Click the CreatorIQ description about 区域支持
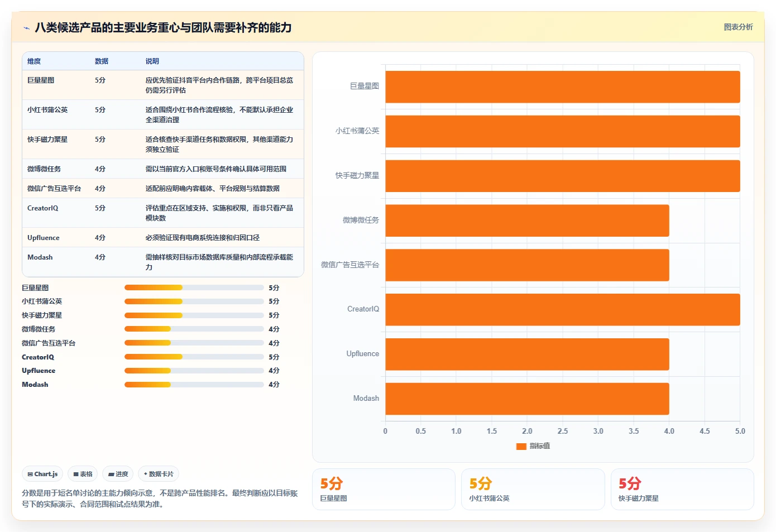This screenshot has width=776, height=532. 219,213
